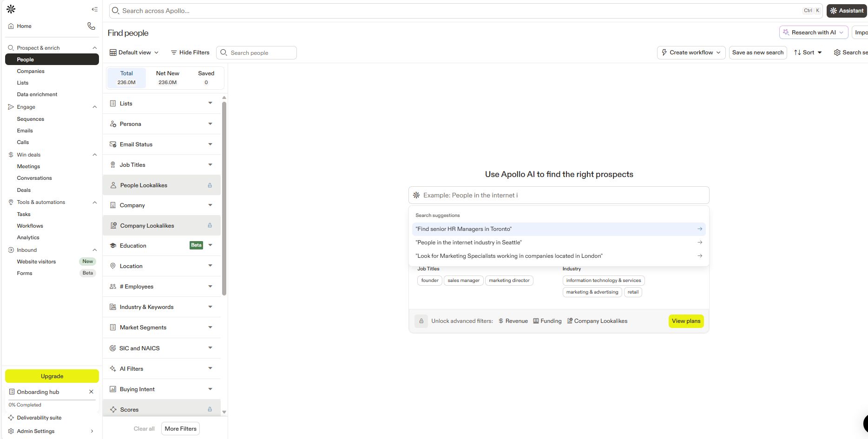Open Website visitors in the sidebar
Viewport: 868px width, 439px height.
(36, 262)
